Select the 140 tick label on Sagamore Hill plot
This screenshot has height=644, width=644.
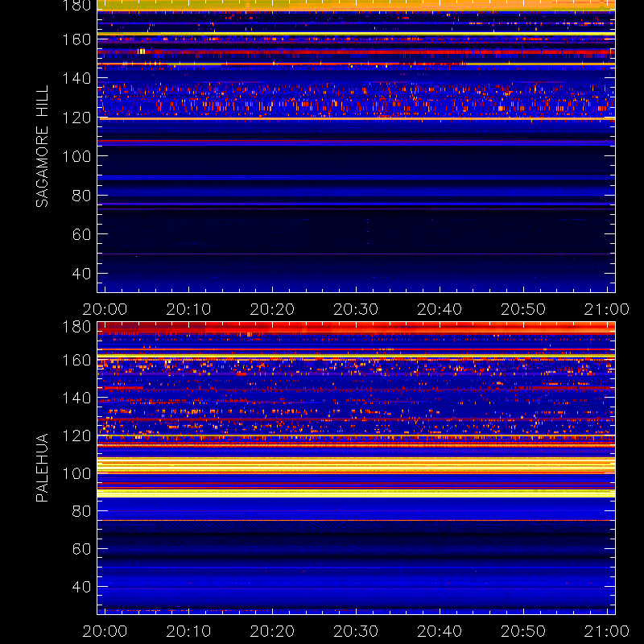[x=76, y=78]
